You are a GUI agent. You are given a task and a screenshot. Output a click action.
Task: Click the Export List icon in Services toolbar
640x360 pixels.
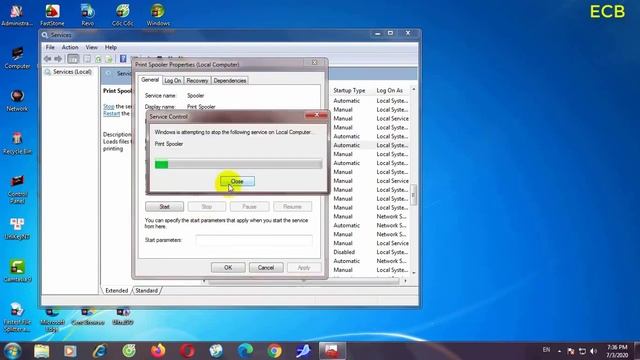[x=109, y=59]
